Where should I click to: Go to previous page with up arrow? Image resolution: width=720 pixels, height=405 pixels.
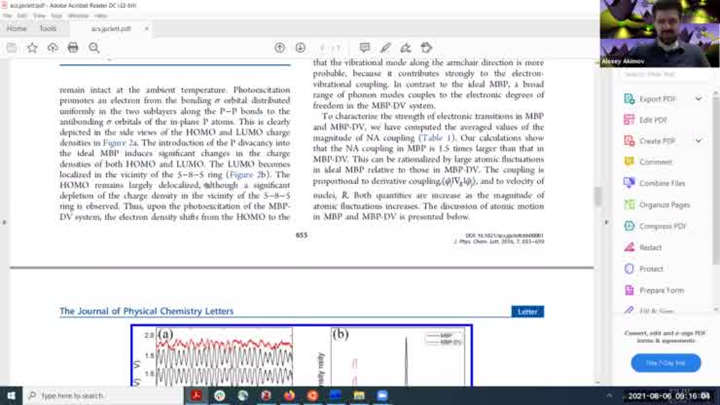tap(280, 47)
